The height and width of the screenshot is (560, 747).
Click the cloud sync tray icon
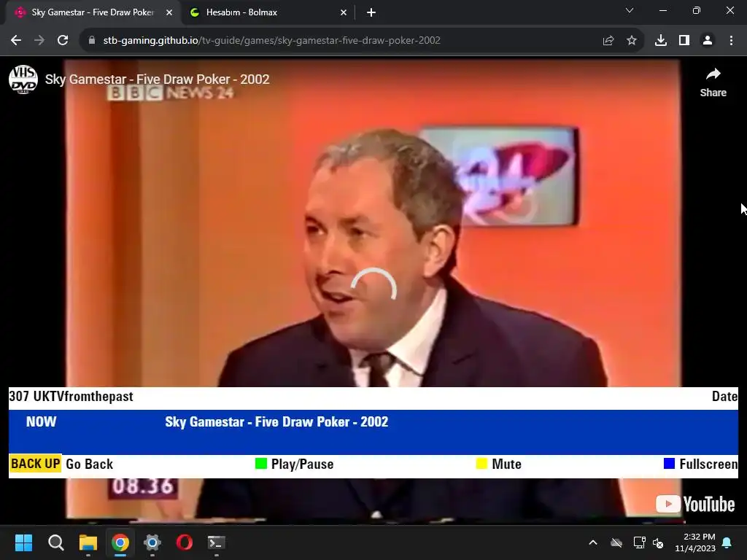click(x=616, y=542)
